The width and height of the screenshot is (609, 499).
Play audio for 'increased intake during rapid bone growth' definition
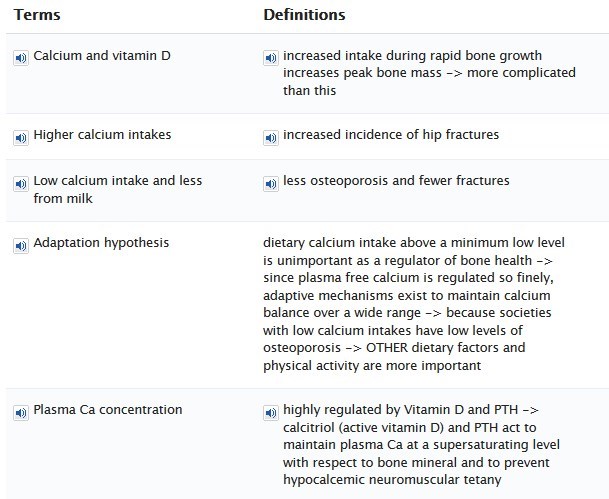271,58
